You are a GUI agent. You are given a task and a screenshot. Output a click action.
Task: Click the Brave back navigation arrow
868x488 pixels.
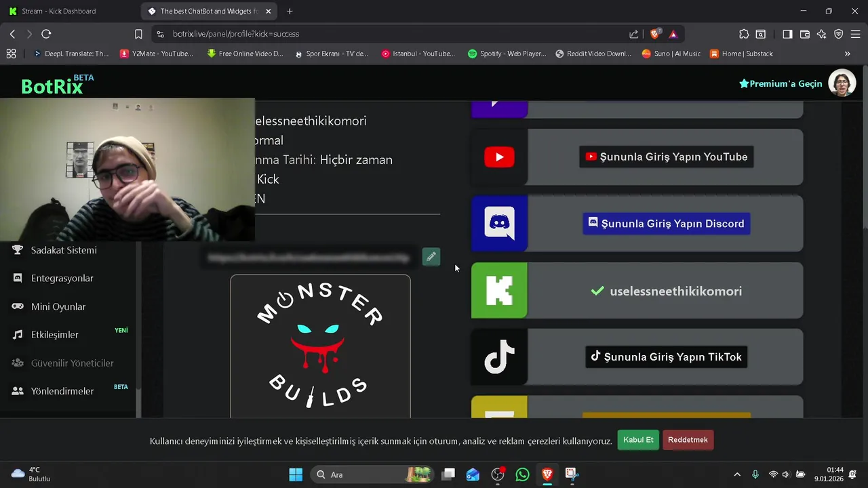coord(12,34)
